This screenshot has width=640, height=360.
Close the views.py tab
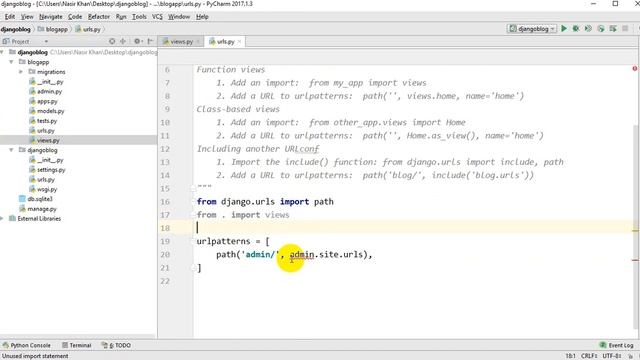click(198, 42)
